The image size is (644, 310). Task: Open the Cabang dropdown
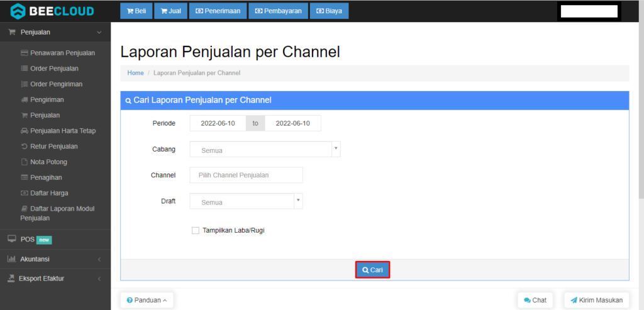coord(265,150)
